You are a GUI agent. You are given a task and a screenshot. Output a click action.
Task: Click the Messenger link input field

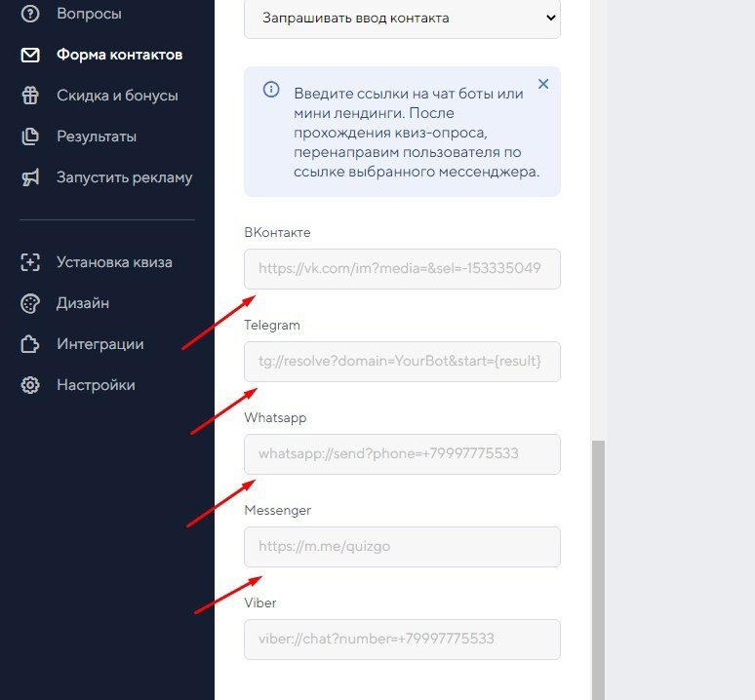pos(402,547)
